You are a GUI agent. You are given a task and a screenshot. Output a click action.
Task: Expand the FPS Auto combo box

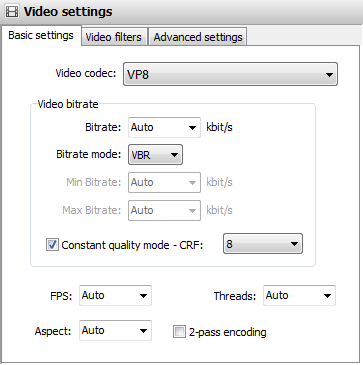(x=115, y=296)
